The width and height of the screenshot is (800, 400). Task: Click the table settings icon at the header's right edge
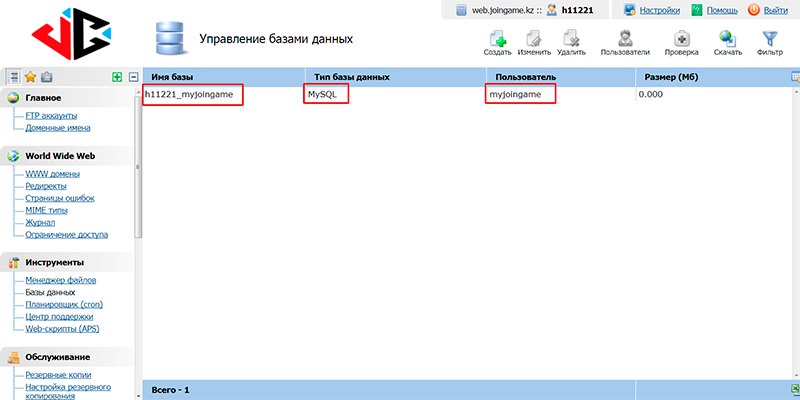[x=795, y=77]
